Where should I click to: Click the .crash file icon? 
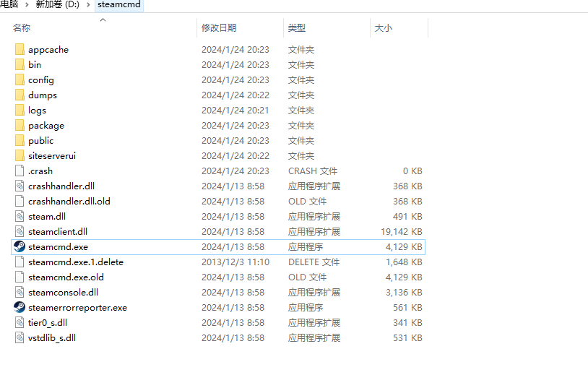point(20,171)
